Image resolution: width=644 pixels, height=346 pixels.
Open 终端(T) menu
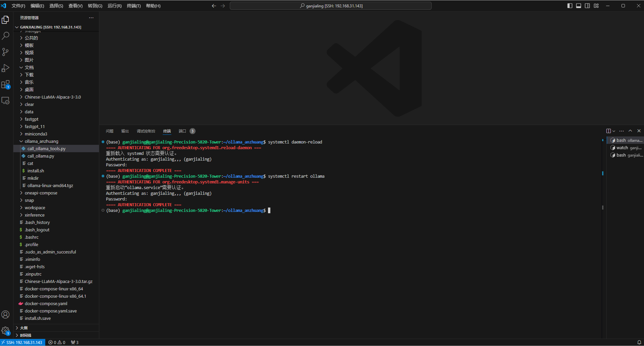click(x=134, y=6)
